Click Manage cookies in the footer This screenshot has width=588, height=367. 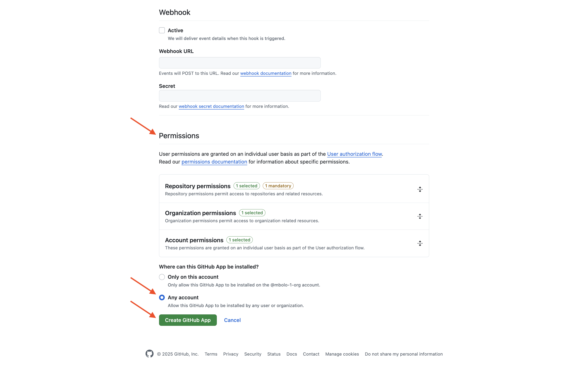(342, 354)
